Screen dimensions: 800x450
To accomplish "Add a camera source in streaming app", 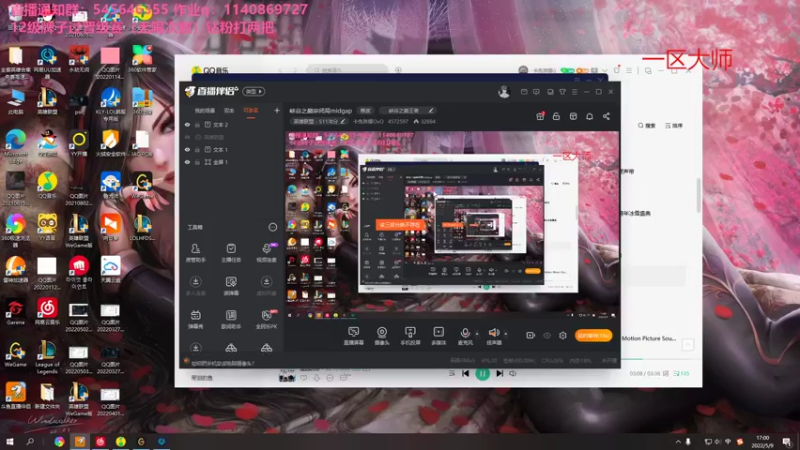I will (382, 336).
